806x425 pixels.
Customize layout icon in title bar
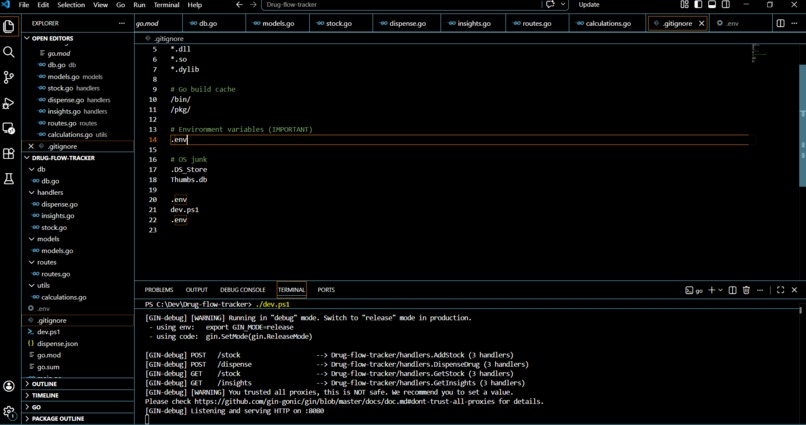(x=684, y=5)
